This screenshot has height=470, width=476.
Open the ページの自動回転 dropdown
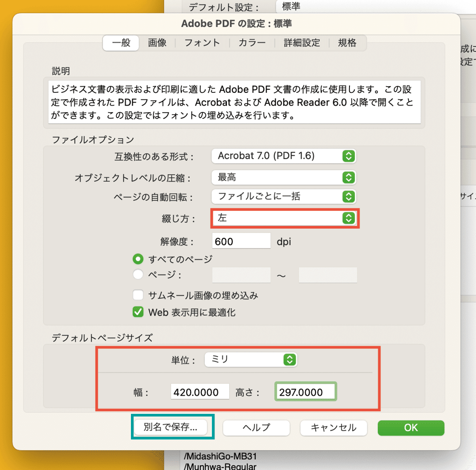[x=284, y=197]
